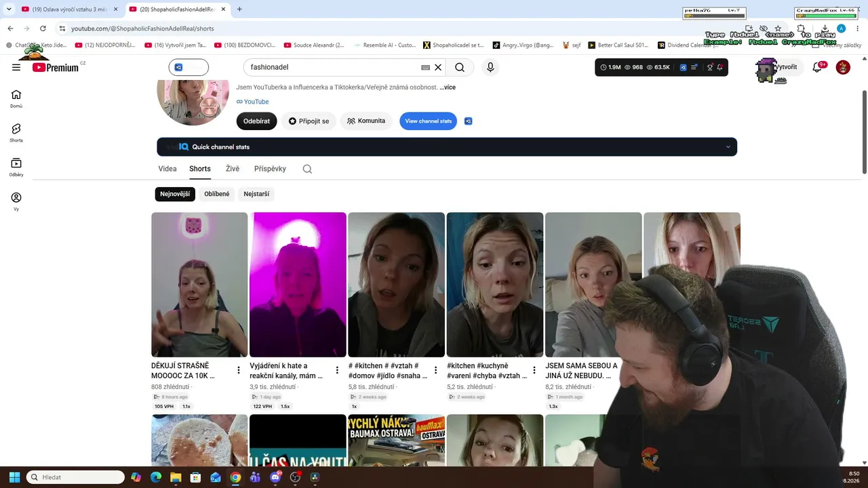Screen dimensions: 868x488
Task: Select the Oblíbené filter chip
Action: pyautogui.click(x=217, y=194)
